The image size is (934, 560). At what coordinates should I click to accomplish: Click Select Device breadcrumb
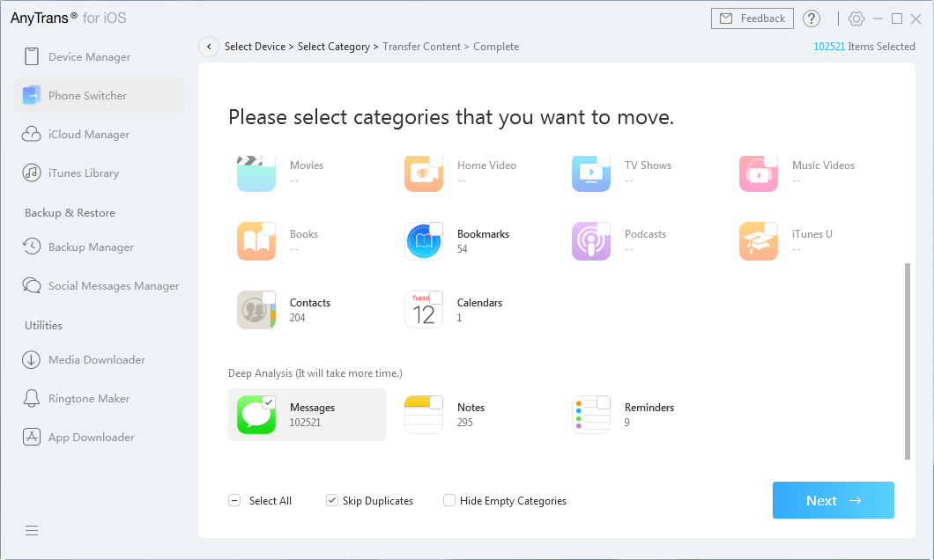click(255, 47)
